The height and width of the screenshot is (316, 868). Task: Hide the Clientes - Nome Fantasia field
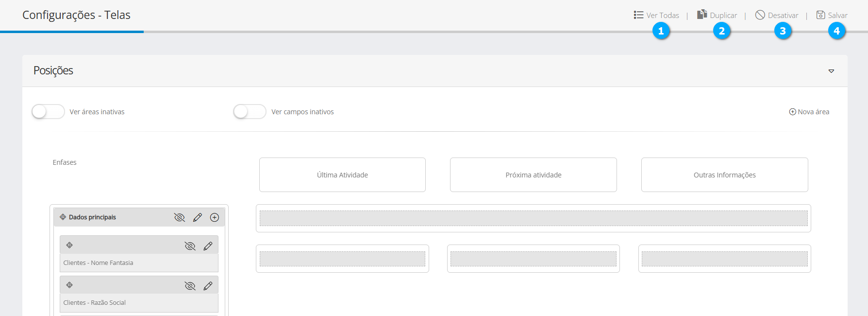pyautogui.click(x=190, y=246)
